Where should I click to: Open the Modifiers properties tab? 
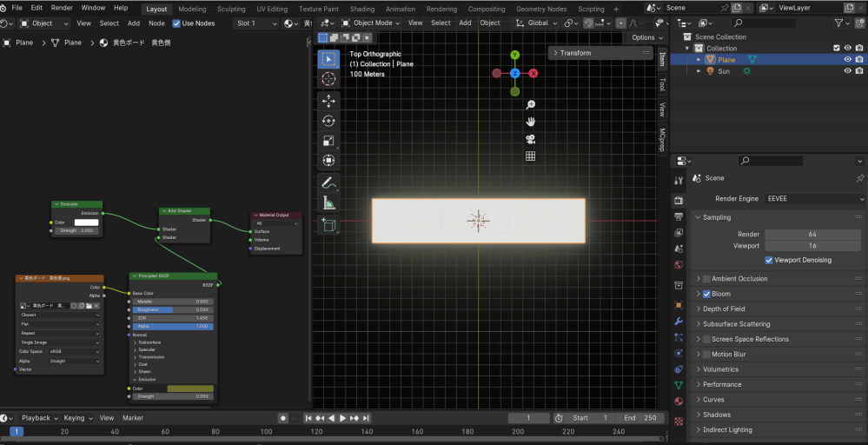[679, 321]
